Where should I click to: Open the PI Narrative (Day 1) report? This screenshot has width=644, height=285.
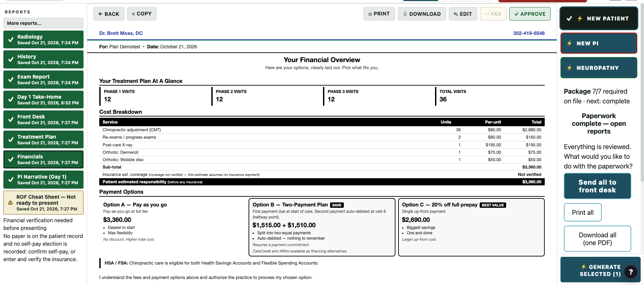[43, 180]
